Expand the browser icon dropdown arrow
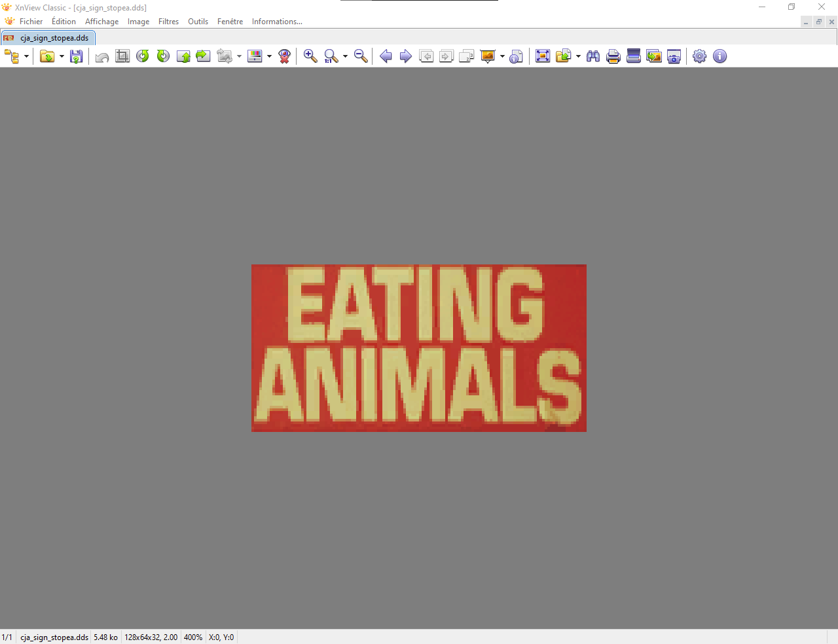 click(26, 56)
